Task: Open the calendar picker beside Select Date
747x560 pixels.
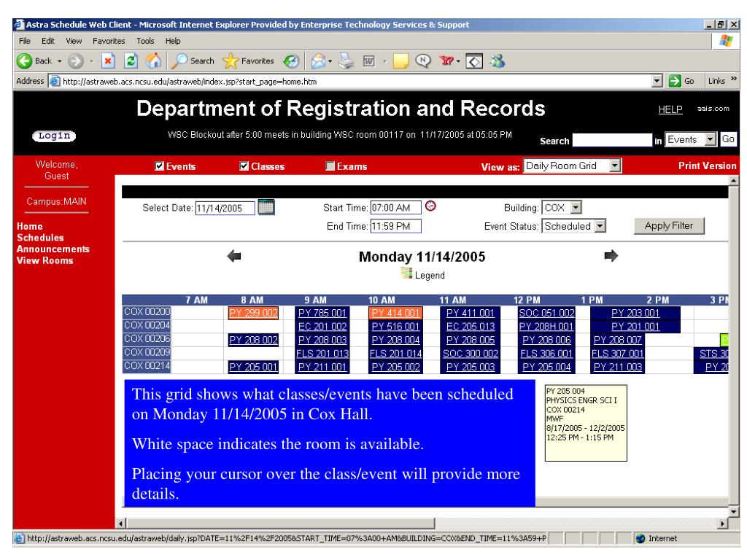Action: tap(266, 208)
